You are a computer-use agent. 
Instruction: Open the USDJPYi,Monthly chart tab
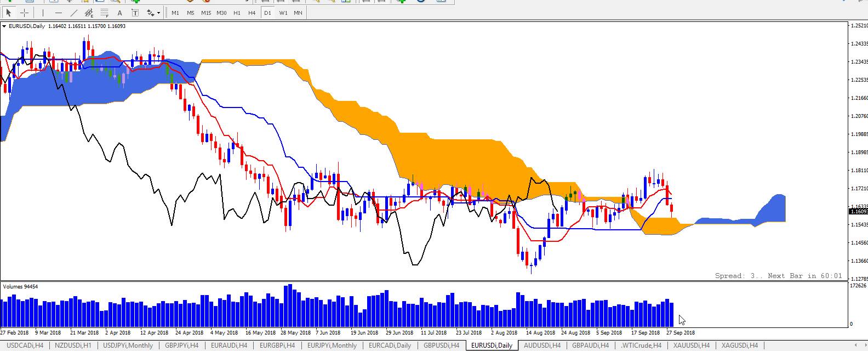(128, 346)
